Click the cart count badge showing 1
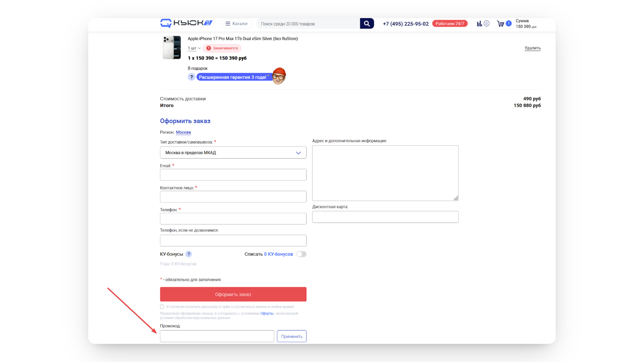644x362 pixels. coord(508,23)
